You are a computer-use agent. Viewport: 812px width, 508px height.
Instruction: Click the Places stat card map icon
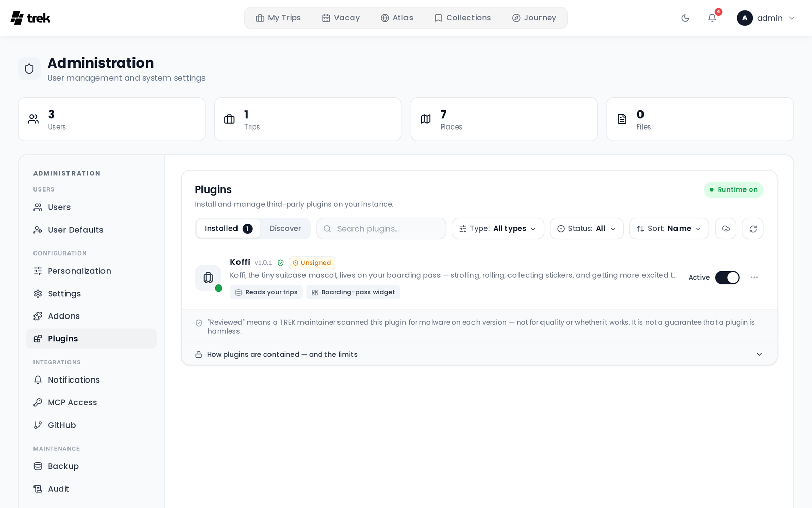coord(426,119)
